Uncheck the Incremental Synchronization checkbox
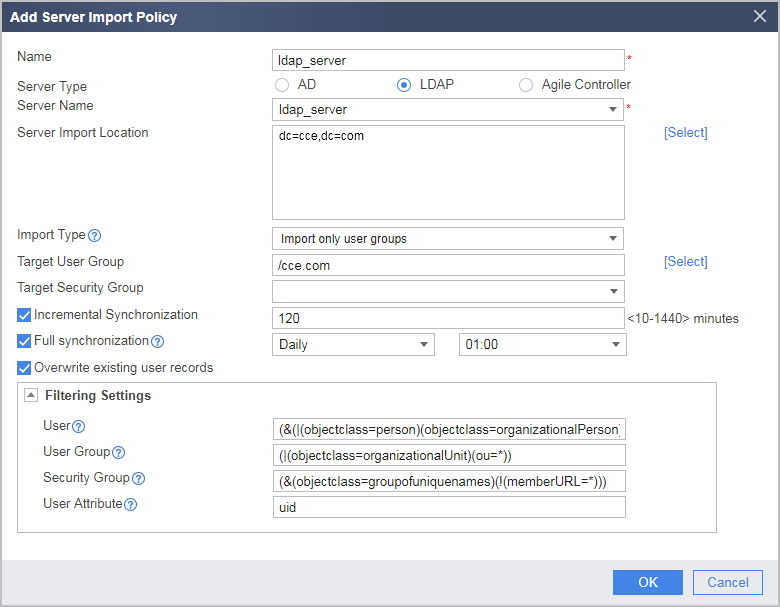This screenshot has height=607, width=780. (24, 315)
